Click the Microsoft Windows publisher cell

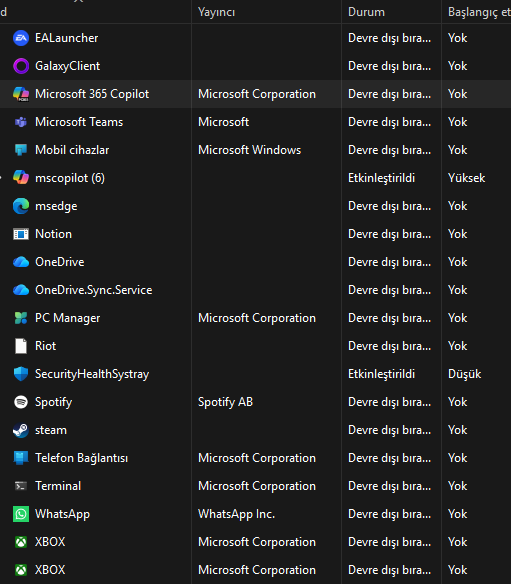click(x=250, y=150)
